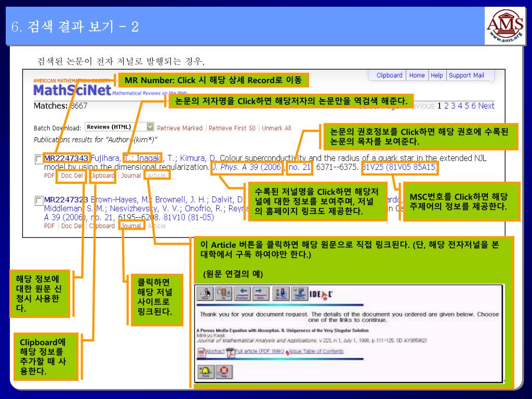Open Full article (PDF 164K) link

(x=259, y=351)
